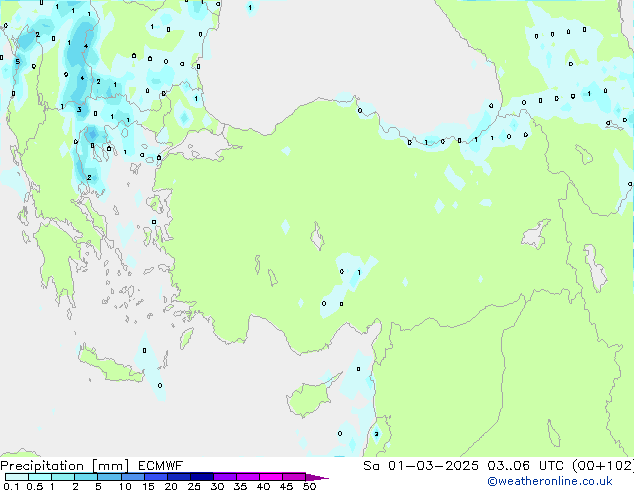Image resolution: width=634 pixels, height=490 pixels.
Task: Click the "40" legend scale label
Action: 263,486
